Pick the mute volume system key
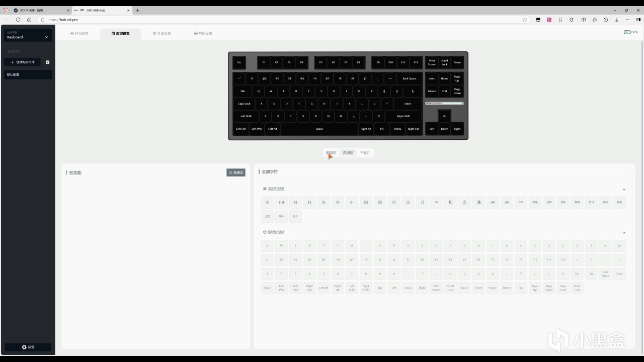 [x=324, y=202]
